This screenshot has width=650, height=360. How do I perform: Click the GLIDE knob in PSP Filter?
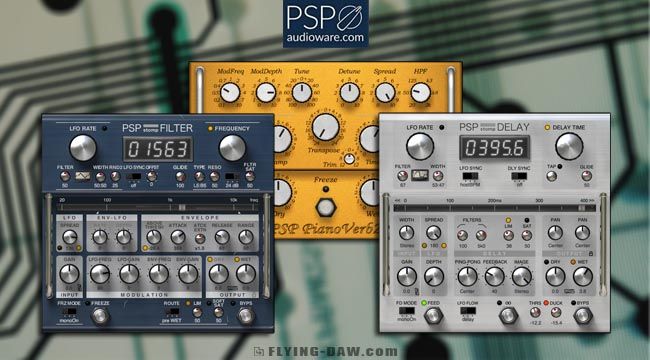click(180, 177)
